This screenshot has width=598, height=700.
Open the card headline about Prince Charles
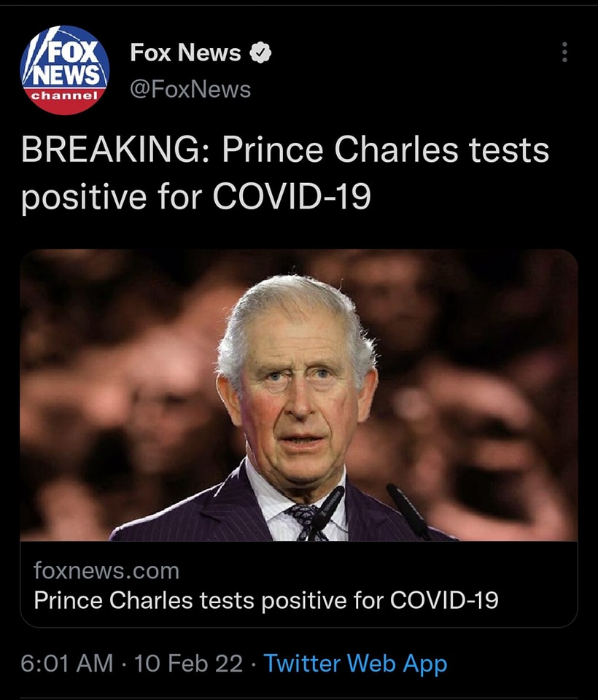pyautogui.click(x=266, y=599)
